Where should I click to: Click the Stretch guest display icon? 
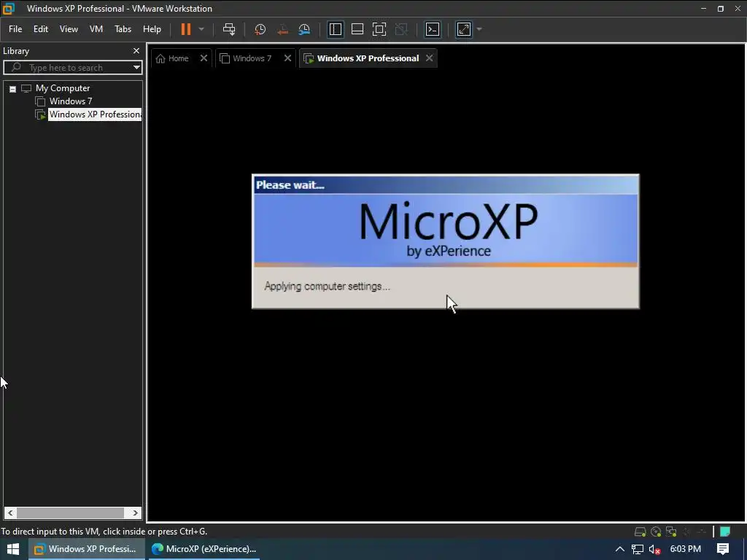(x=464, y=29)
